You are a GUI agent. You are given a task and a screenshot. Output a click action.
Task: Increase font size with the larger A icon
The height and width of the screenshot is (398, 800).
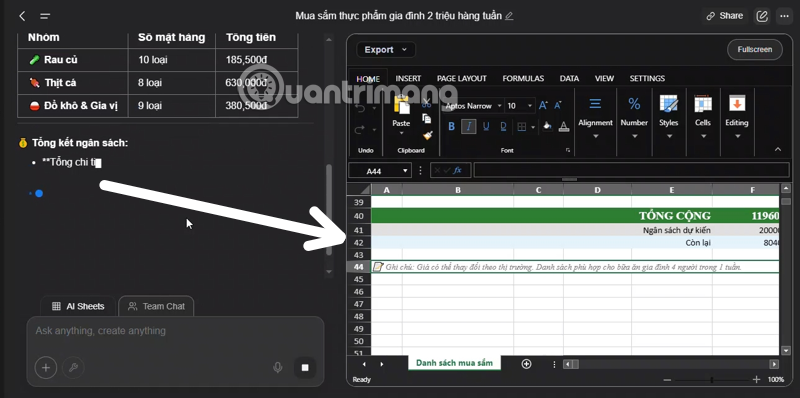(x=543, y=106)
